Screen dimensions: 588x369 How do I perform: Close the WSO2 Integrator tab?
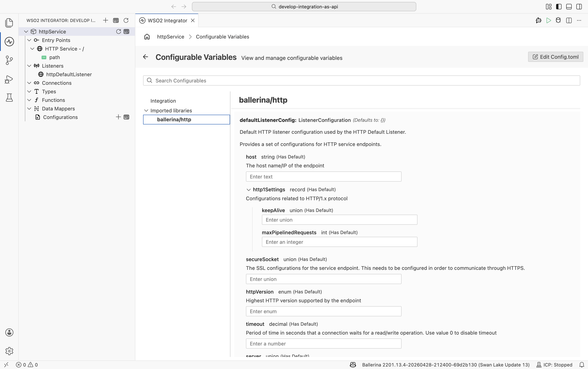tap(193, 20)
